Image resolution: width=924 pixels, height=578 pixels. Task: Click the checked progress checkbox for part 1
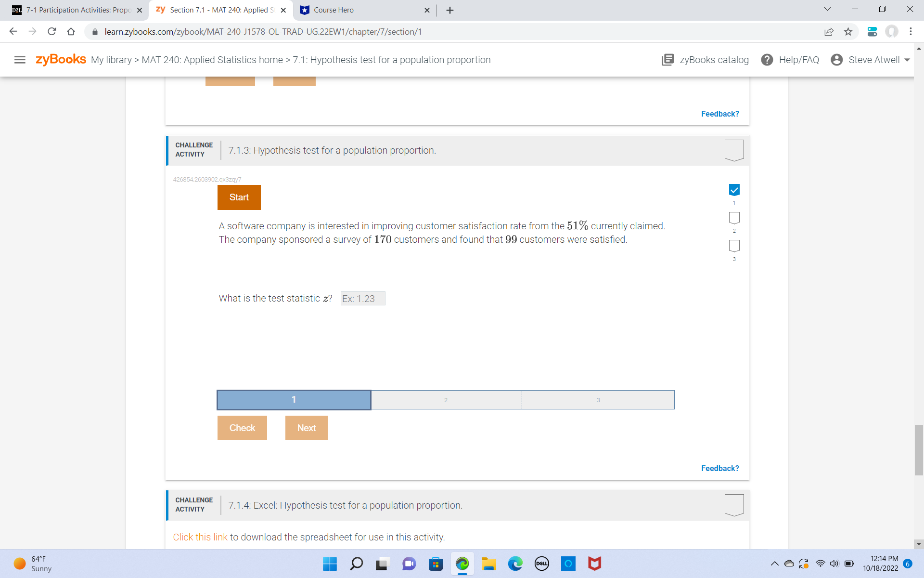[x=733, y=189]
